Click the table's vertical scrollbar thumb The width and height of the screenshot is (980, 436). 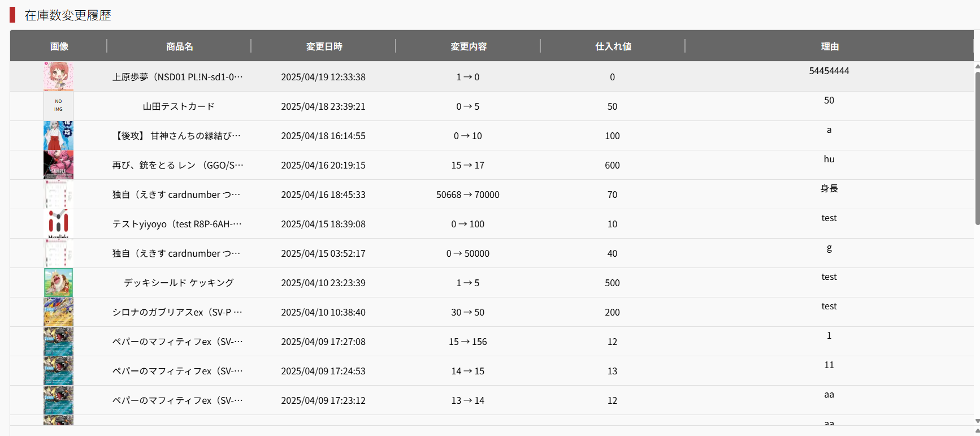coord(977,148)
